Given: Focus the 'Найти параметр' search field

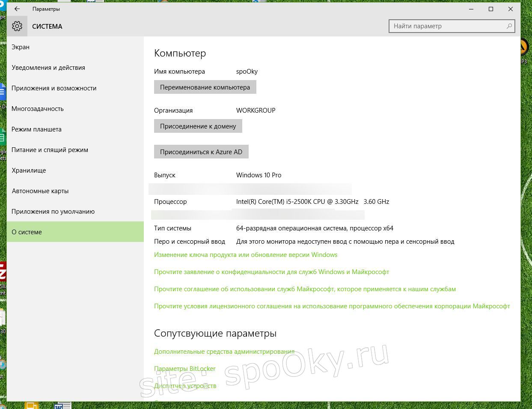Looking at the screenshot, I should (x=452, y=26).
